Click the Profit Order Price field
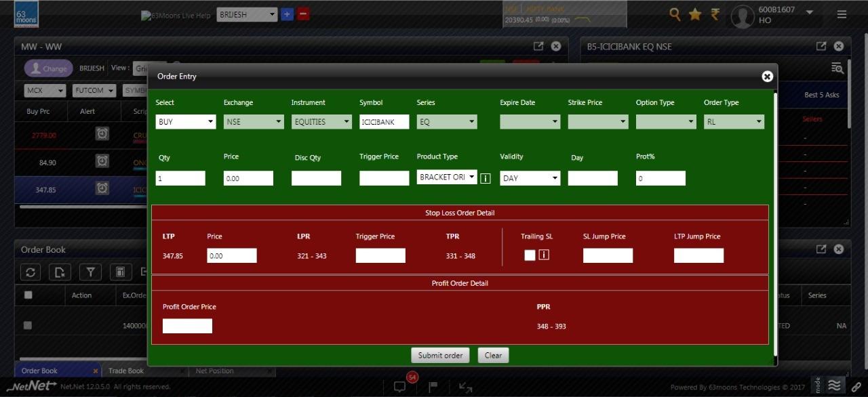 click(x=187, y=326)
